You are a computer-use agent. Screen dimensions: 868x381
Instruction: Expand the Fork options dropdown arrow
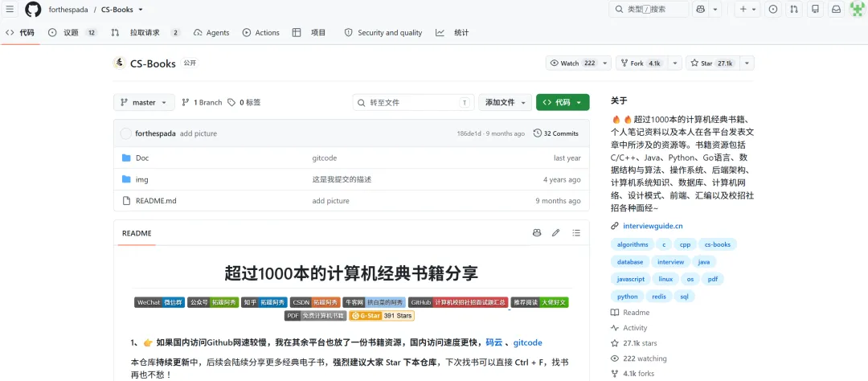tap(675, 63)
